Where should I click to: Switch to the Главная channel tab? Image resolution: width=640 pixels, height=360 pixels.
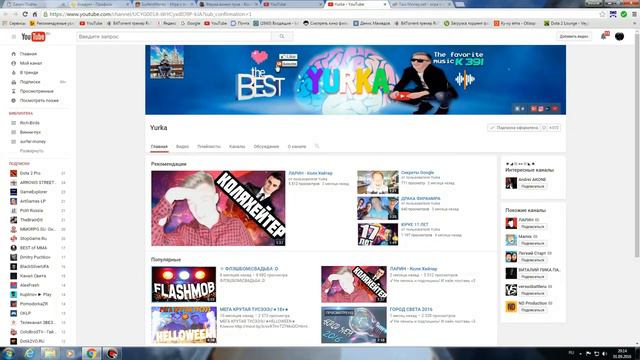tap(159, 146)
